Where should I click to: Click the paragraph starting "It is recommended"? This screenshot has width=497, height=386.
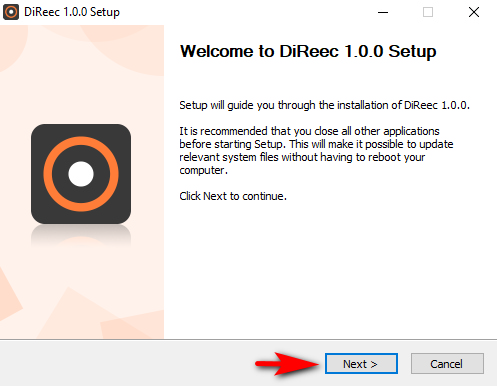tap(316, 151)
